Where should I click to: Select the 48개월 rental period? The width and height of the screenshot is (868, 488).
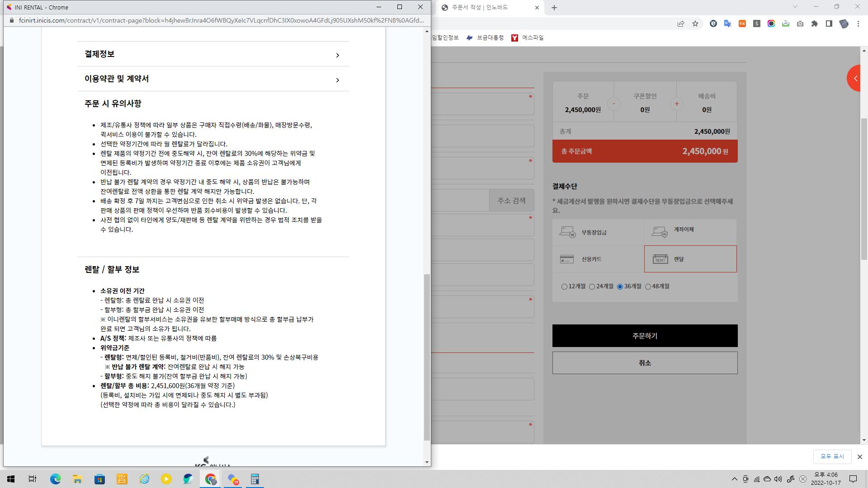point(648,286)
